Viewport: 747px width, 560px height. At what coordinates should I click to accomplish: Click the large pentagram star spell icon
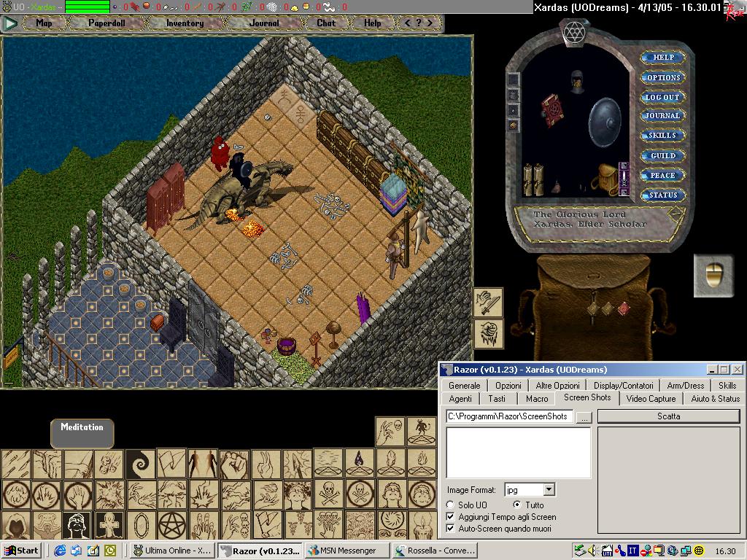point(172,525)
